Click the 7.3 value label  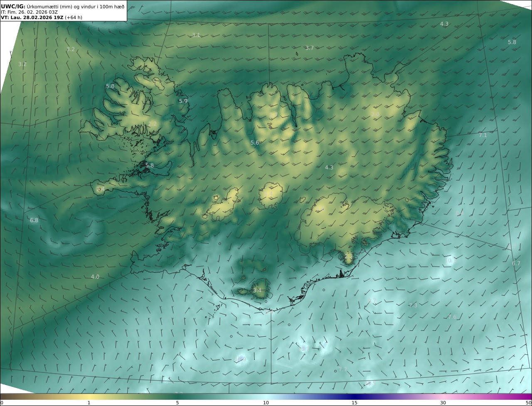(413, 306)
